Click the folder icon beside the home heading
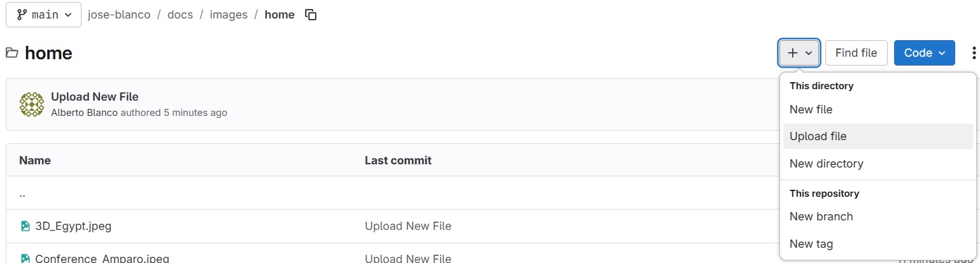This screenshot has width=980, height=263. pos(12,53)
